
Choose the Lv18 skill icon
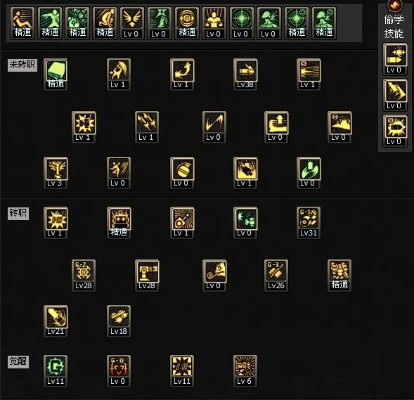coord(119,321)
